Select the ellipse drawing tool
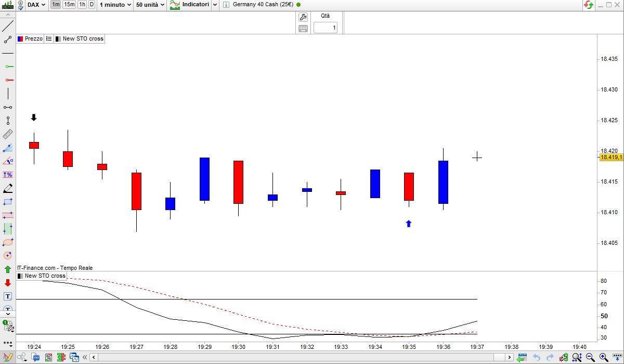This screenshot has height=364, width=624. pyautogui.click(x=8, y=242)
